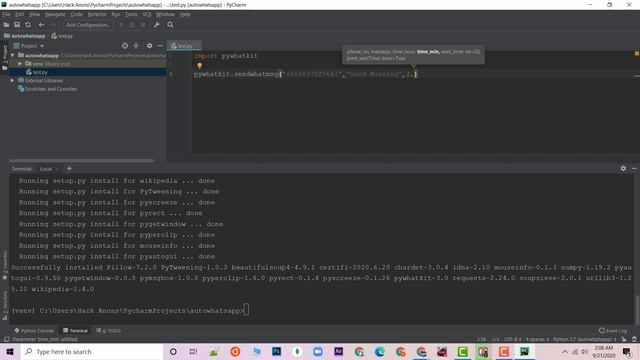Open the Tools menu
The image size is (640, 360).
point(131,14)
